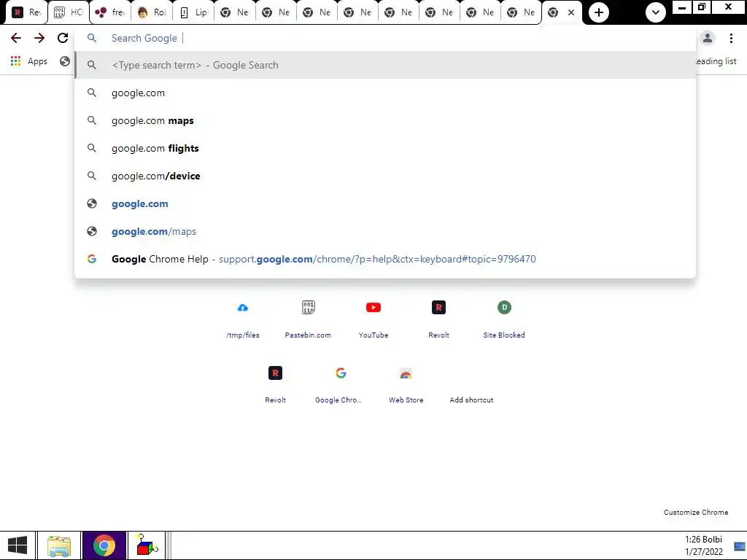Select the '<Type search term> - Google Search' suggestion
This screenshot has height=560, width=747.
tap(385, 65)
